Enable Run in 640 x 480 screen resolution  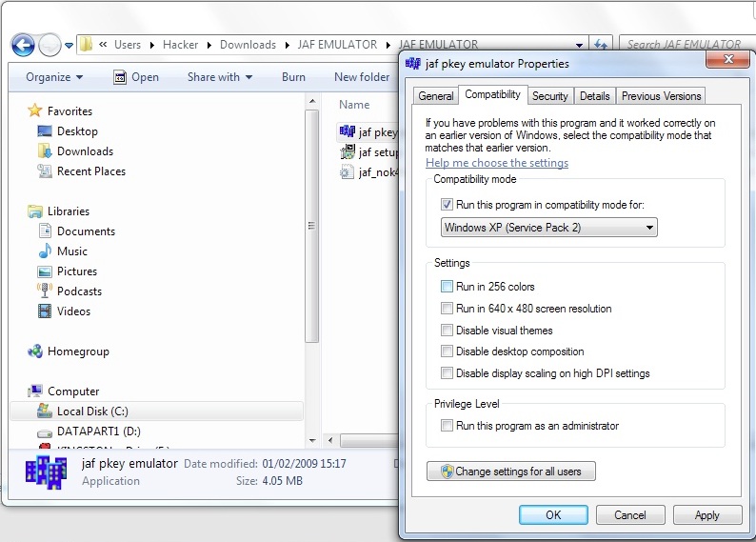click(447, 308)
